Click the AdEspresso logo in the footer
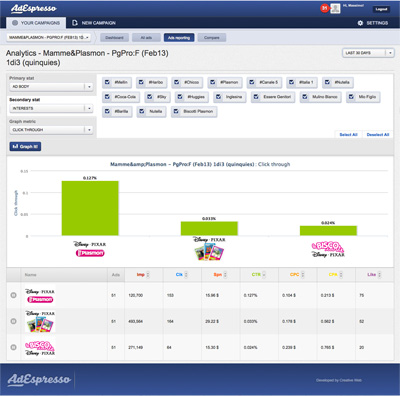The height and width of the screenshot is (396, 400). point(39,380)
